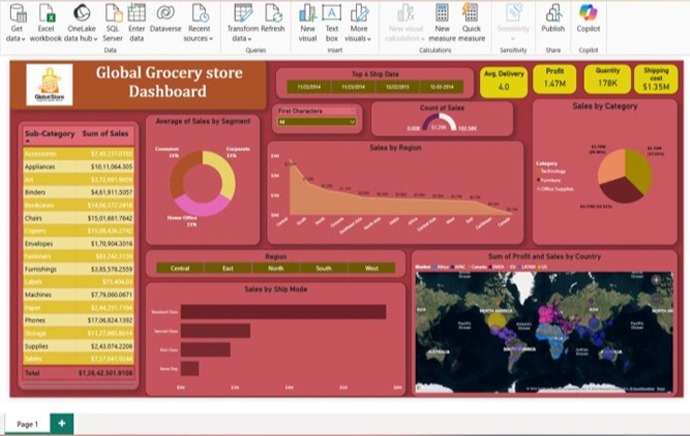Screen dimensions: 690x436
Task: Select the SQL Server source icon
Action: 112,13
